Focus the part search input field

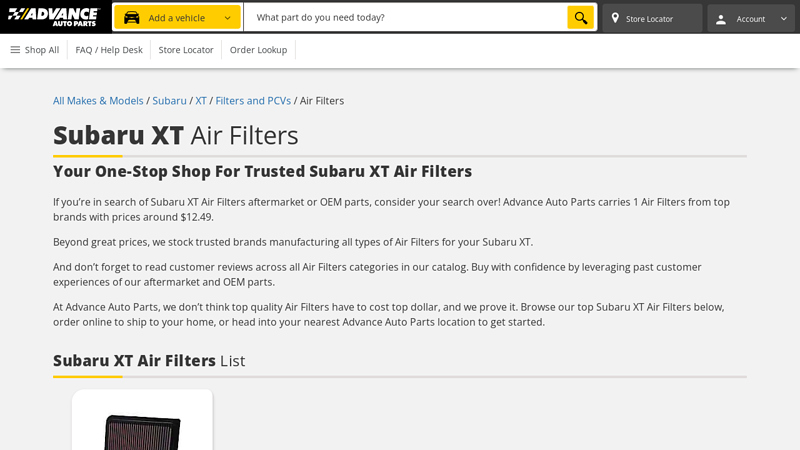[405, 17]
